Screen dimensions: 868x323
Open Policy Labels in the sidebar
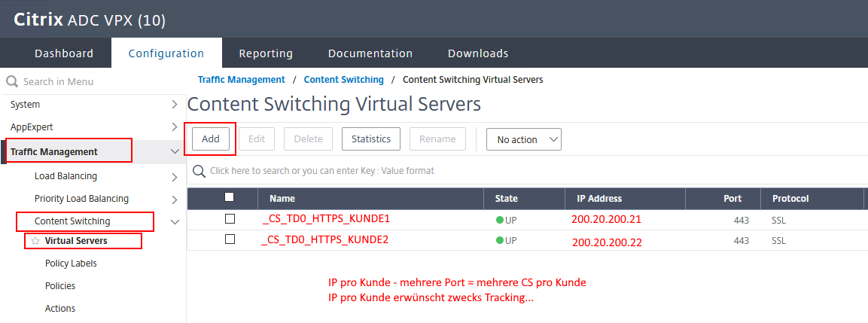[x=71, y=264]
